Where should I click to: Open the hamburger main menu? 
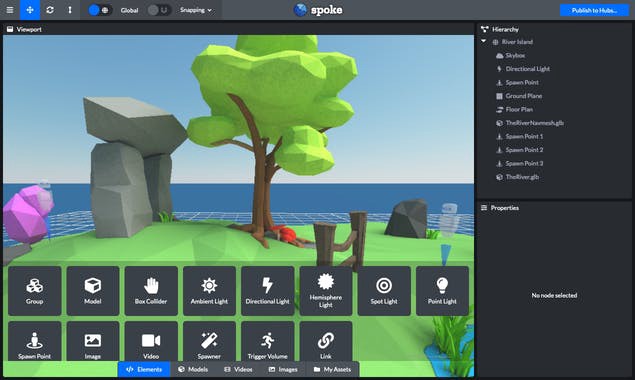click(10, 10)
